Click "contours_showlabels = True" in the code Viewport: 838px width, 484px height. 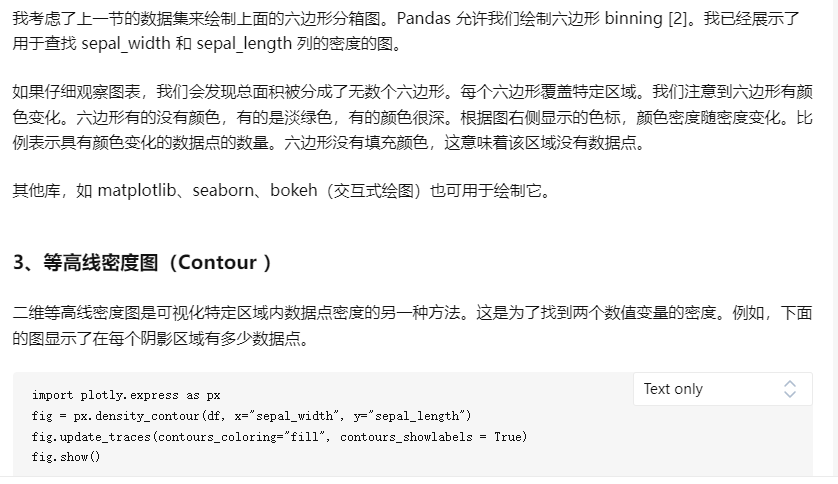pyautogui.click(x=433, y=436)
